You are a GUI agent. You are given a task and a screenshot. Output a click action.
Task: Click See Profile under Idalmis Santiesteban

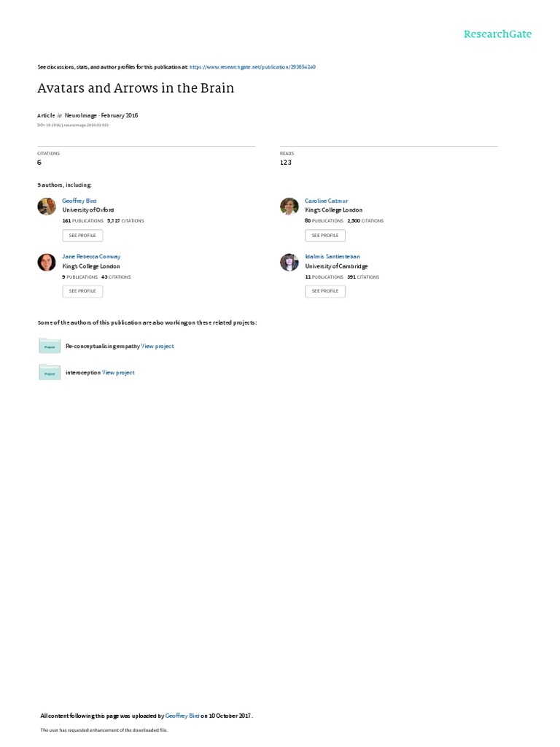tap(325, 291)
